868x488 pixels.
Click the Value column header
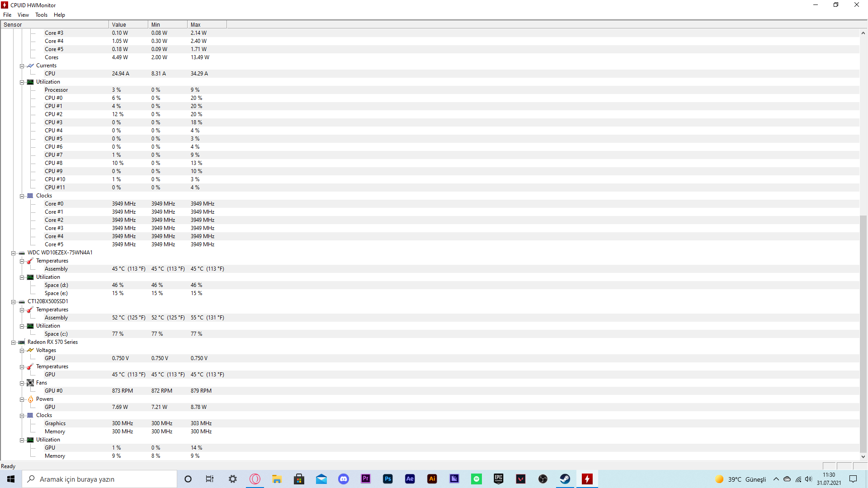tap(128, 24)
